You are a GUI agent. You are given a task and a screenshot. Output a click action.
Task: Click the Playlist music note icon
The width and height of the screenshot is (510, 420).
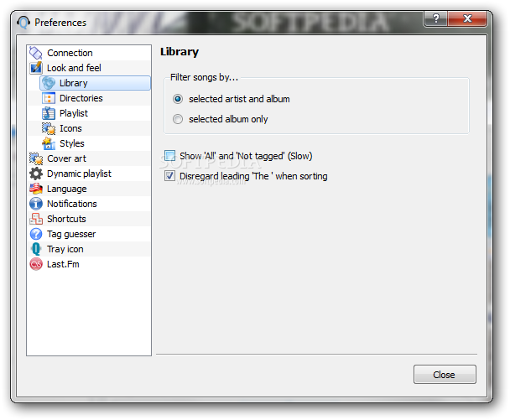click(x=49, y=113)
